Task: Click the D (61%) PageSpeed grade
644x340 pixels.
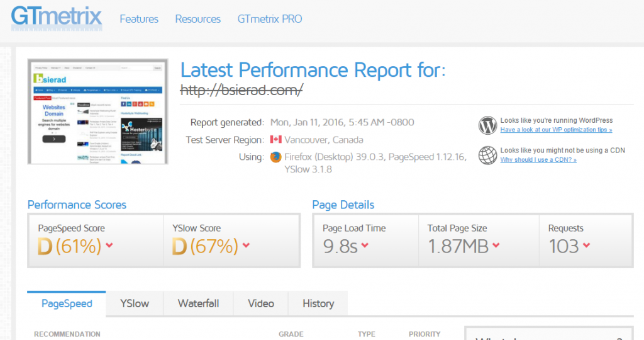Action: [x=69, y=246]
